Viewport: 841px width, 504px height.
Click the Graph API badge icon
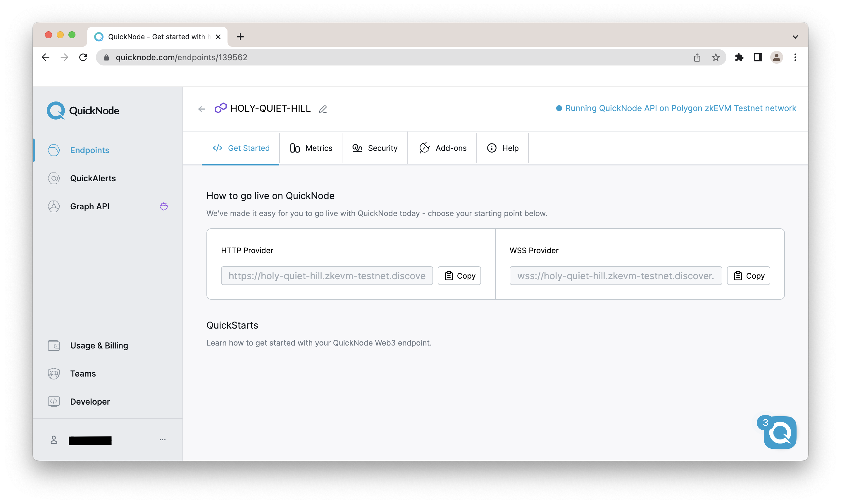[x=164, y=206]
